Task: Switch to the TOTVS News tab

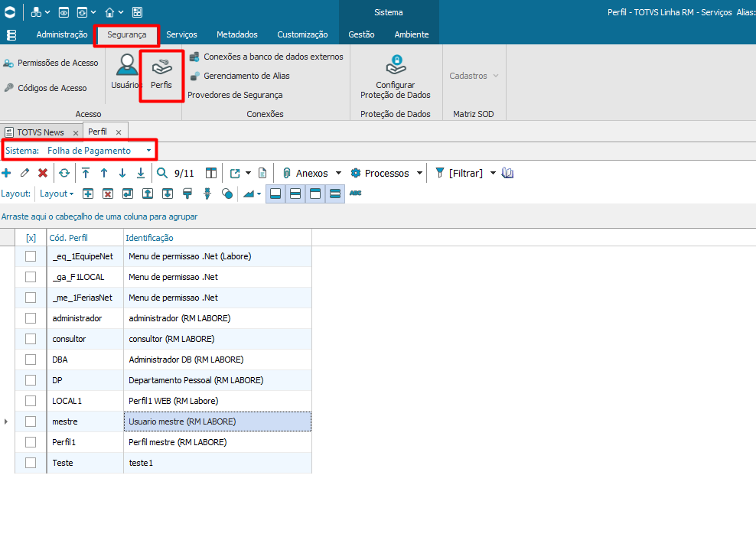Action: (41, 132)
